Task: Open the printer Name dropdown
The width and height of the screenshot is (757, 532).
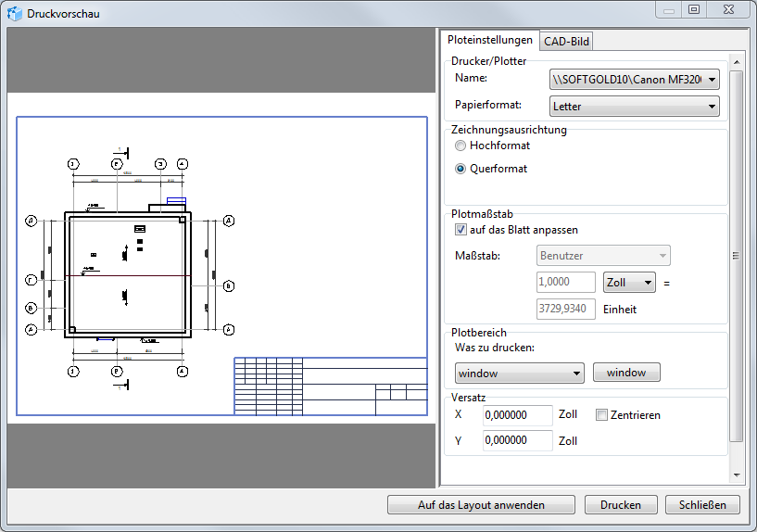Action: pyautogui.click(x=634, y=80)
